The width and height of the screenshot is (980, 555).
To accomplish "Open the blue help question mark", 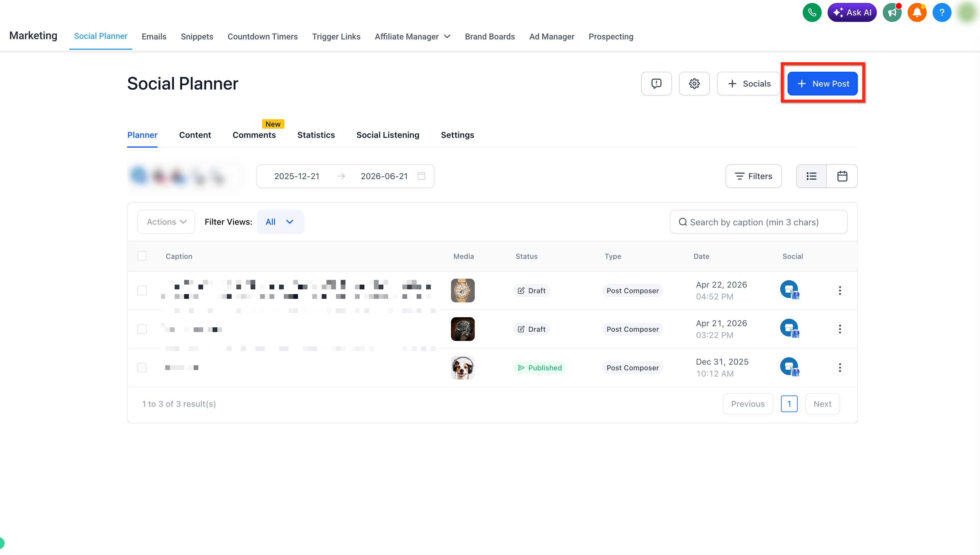I will 941,12.
